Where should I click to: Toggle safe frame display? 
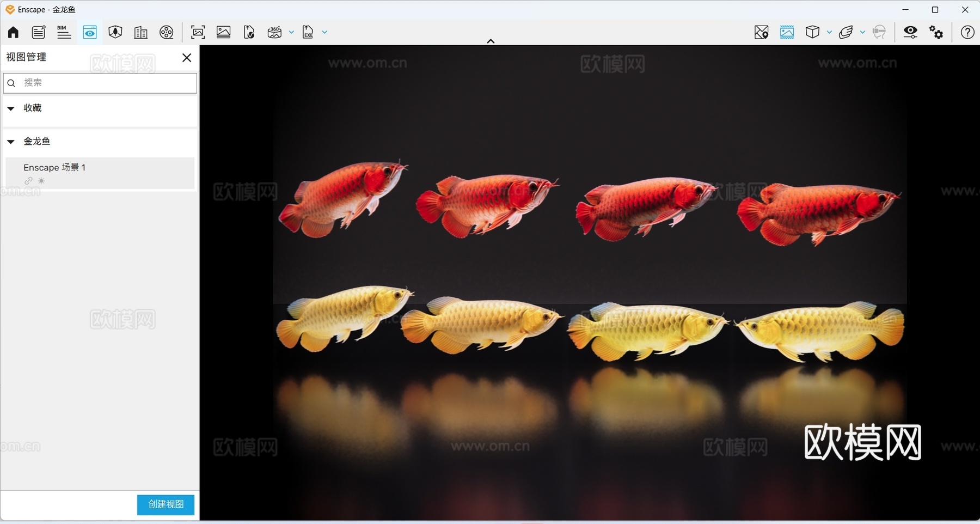(x=787, y=32)
